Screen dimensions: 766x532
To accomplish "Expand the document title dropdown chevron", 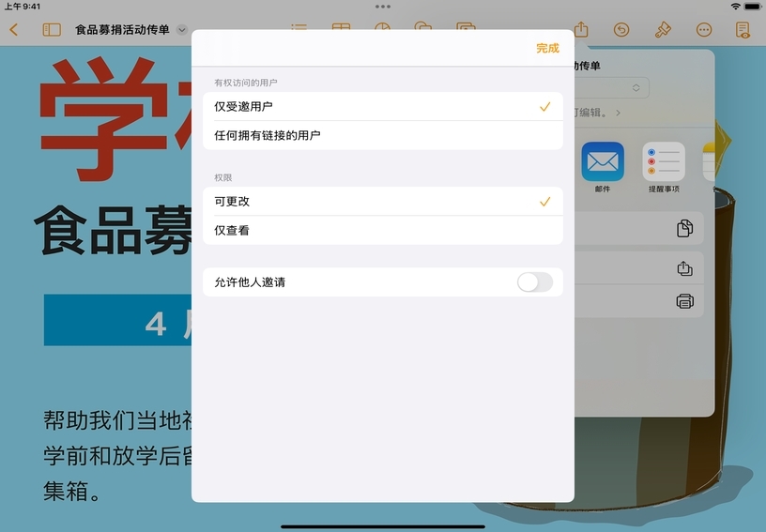I will pyautogui.click(x=182, y=30).
